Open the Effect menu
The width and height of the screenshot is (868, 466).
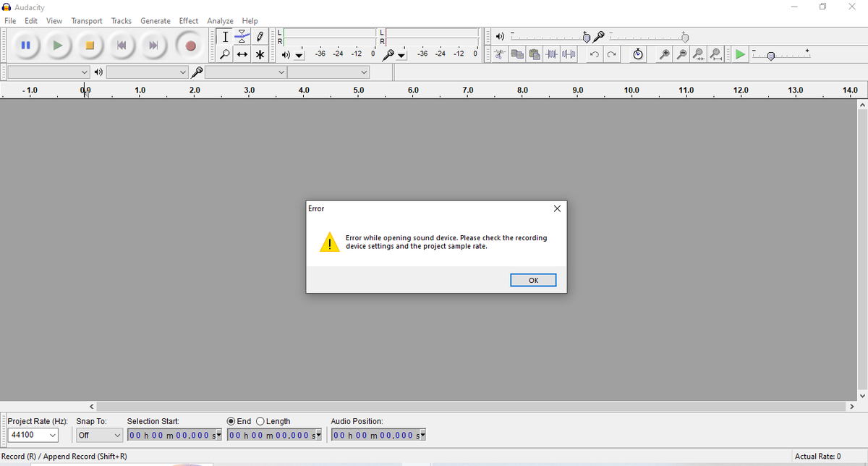[x=189, y=21]
